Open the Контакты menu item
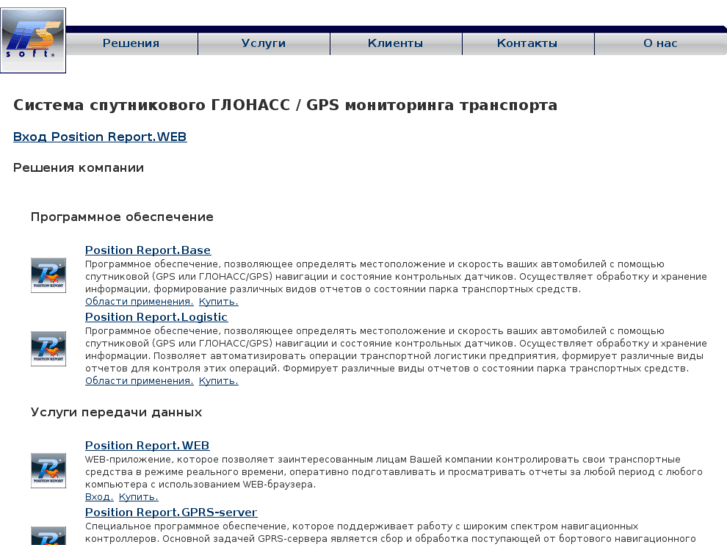The width and height of the screenshot is (727, 545). 528,44
